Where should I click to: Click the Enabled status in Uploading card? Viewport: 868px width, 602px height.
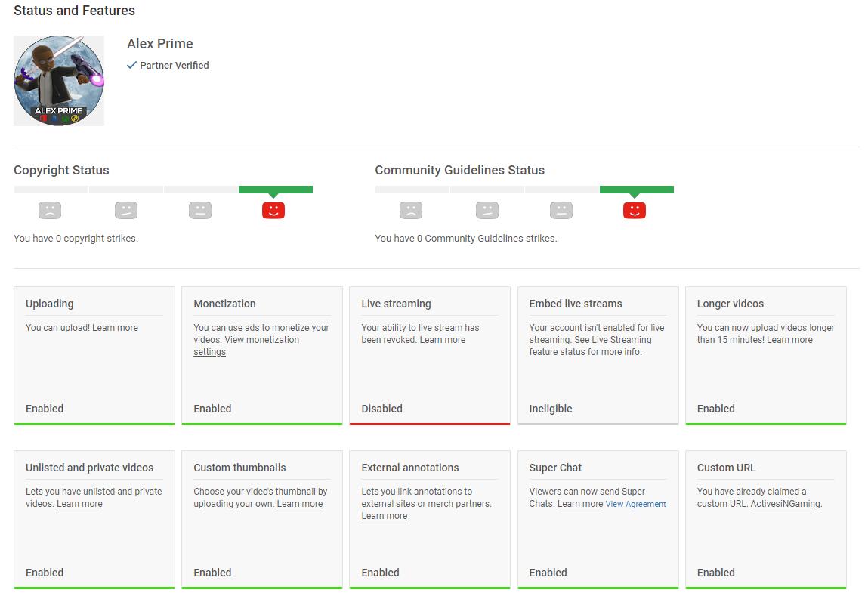pyautogui.click(x=45, y=409)
